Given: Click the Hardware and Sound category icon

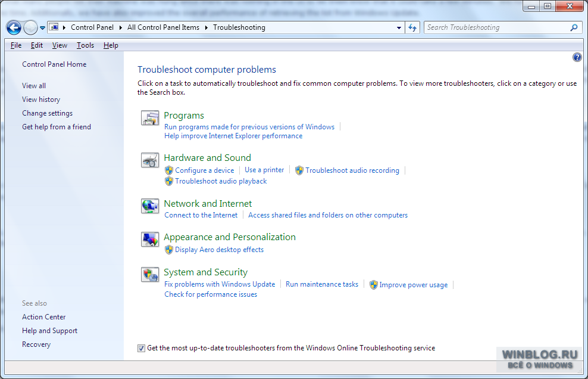Looking at the screenshot, I should coord(150,160).
